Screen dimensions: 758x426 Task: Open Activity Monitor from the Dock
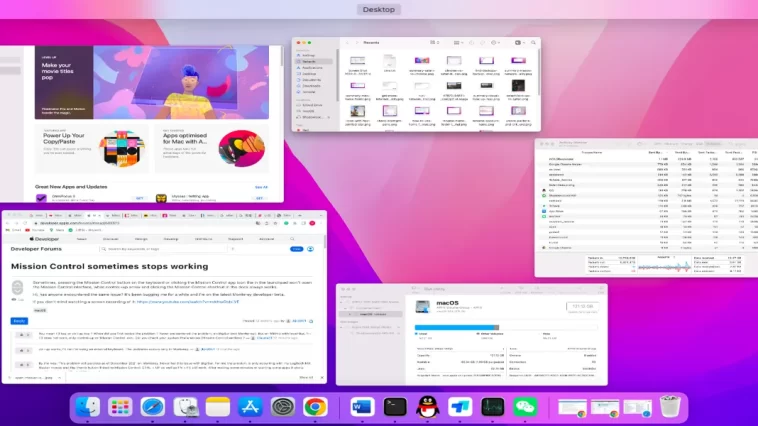[493, 407]
